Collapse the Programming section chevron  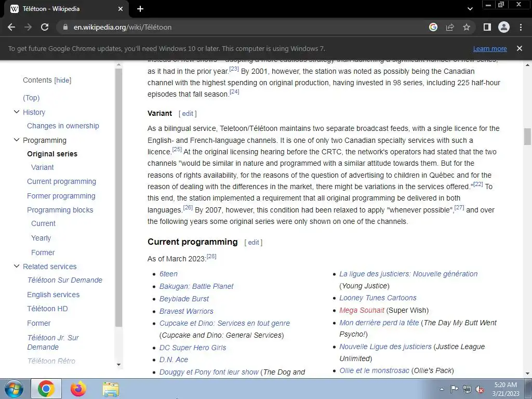pos(16,140)
